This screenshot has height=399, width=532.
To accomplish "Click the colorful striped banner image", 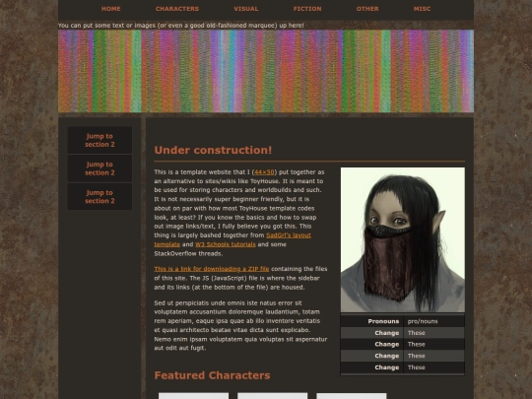I will click(266, 71).
